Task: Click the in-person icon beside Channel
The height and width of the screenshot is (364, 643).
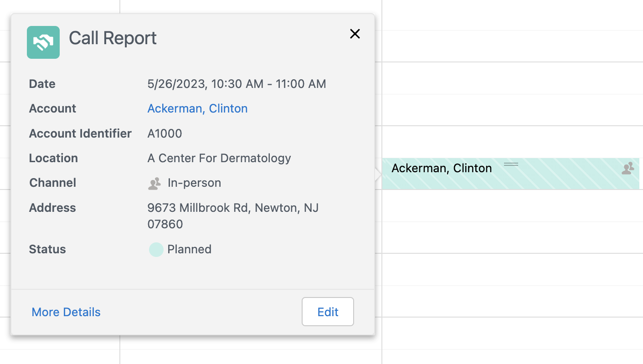Action: (x=155, y=184)
